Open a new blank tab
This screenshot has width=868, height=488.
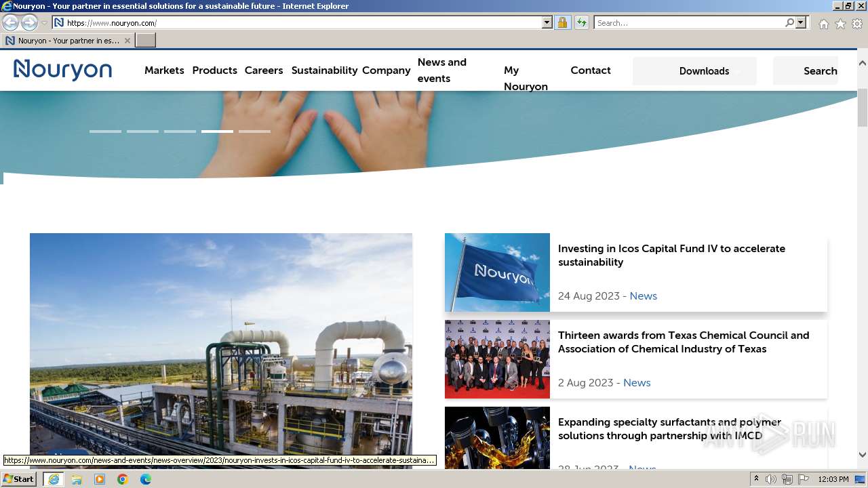(146, 41)
